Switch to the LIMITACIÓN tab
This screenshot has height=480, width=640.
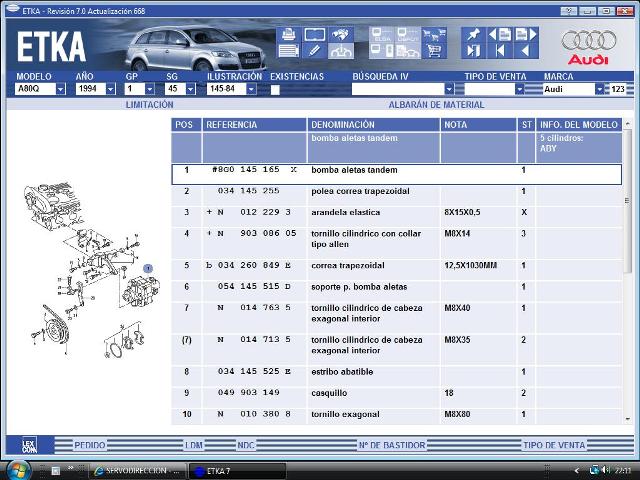[149, 105]
